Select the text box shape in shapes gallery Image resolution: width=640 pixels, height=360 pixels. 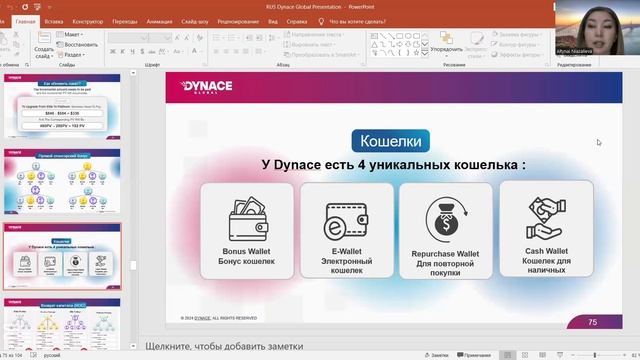click(x=374, y=36)
